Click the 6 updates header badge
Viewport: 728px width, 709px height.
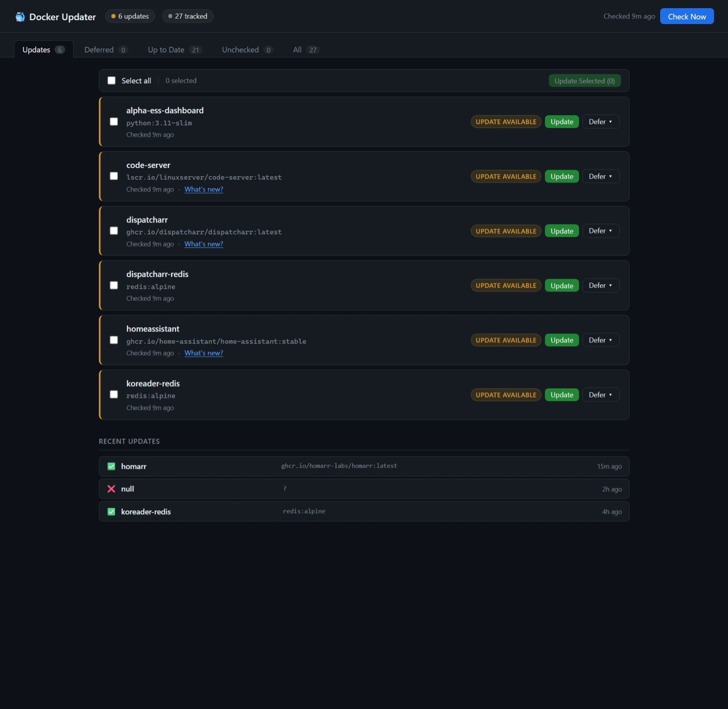130,16
